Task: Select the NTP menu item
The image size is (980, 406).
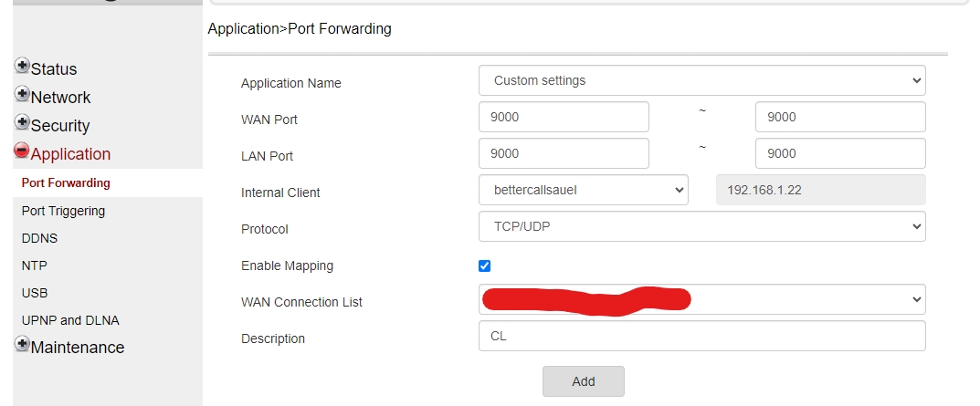Action: (x=35, y=265)
